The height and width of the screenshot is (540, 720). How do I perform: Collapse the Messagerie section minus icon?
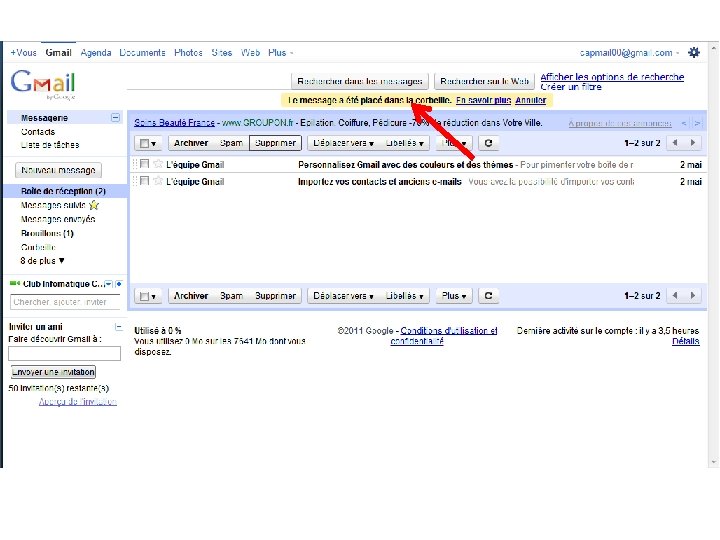tap(115, 118)
